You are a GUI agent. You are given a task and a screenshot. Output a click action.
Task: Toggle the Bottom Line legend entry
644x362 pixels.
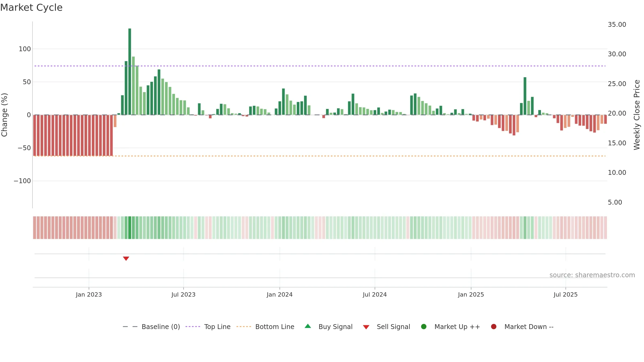[x=265, y=327]
